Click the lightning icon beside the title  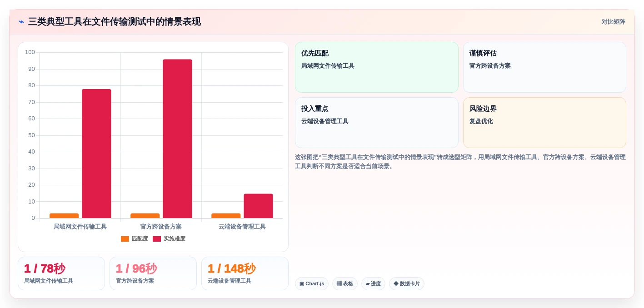21,22
